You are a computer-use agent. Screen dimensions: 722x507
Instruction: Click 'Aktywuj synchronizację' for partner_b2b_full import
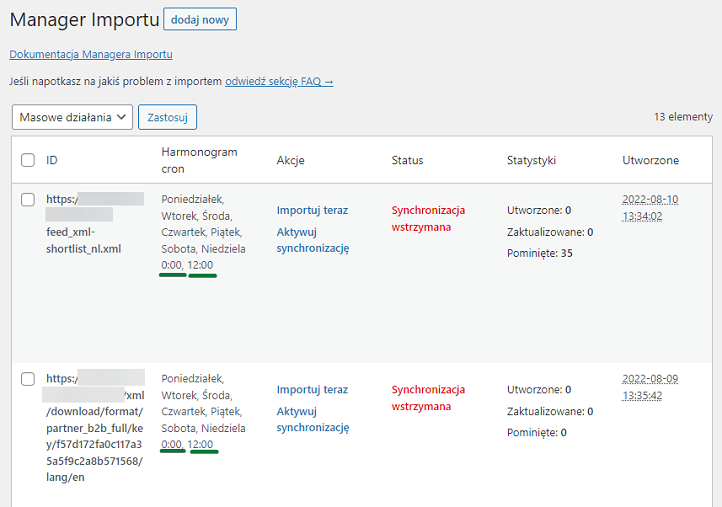point(312,420)
